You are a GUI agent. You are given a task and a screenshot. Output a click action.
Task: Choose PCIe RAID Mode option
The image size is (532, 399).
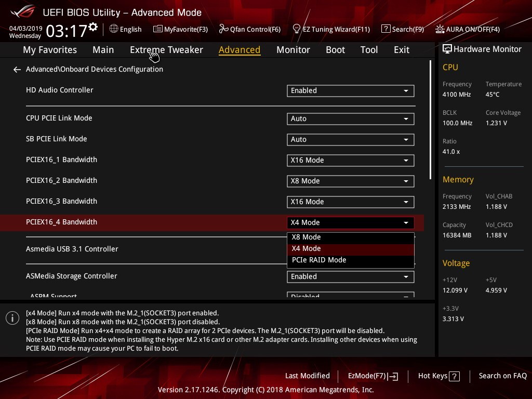point(351,260)
